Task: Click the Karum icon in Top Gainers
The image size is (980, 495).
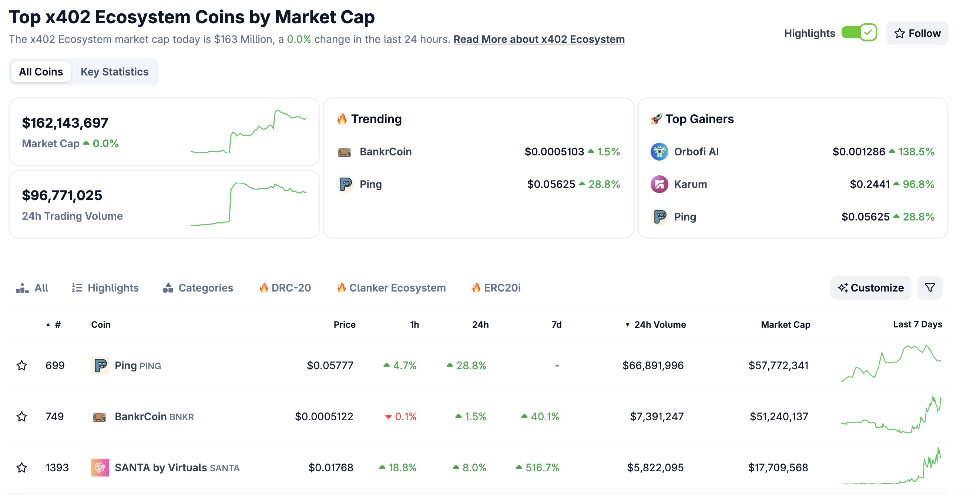Action: point(659,184)
